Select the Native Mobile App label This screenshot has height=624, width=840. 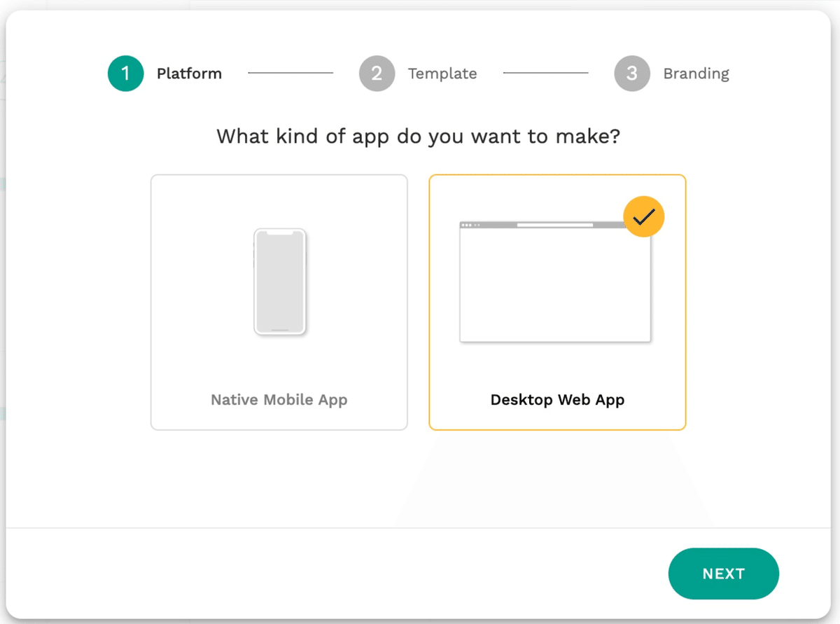[x=279, y=400]
